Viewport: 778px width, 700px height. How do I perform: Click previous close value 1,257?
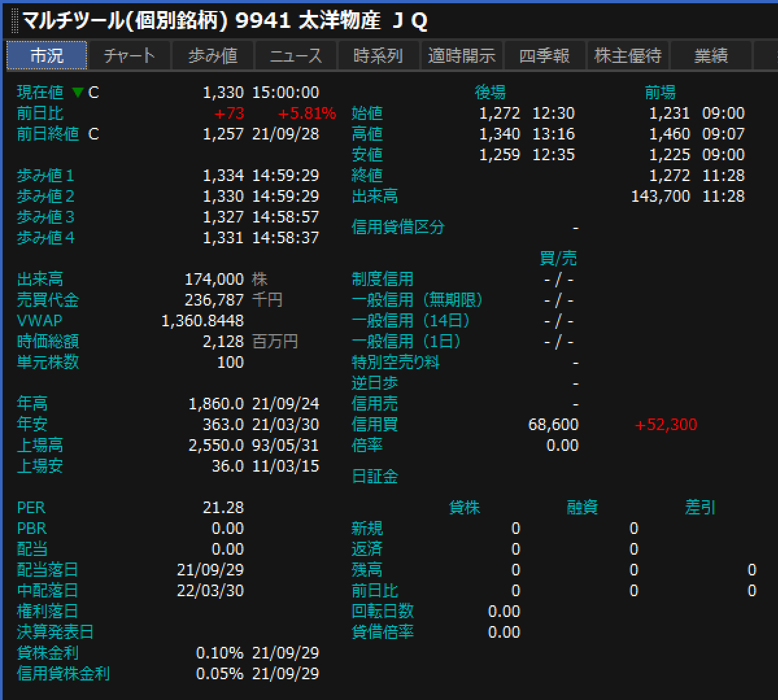[223, 134]
